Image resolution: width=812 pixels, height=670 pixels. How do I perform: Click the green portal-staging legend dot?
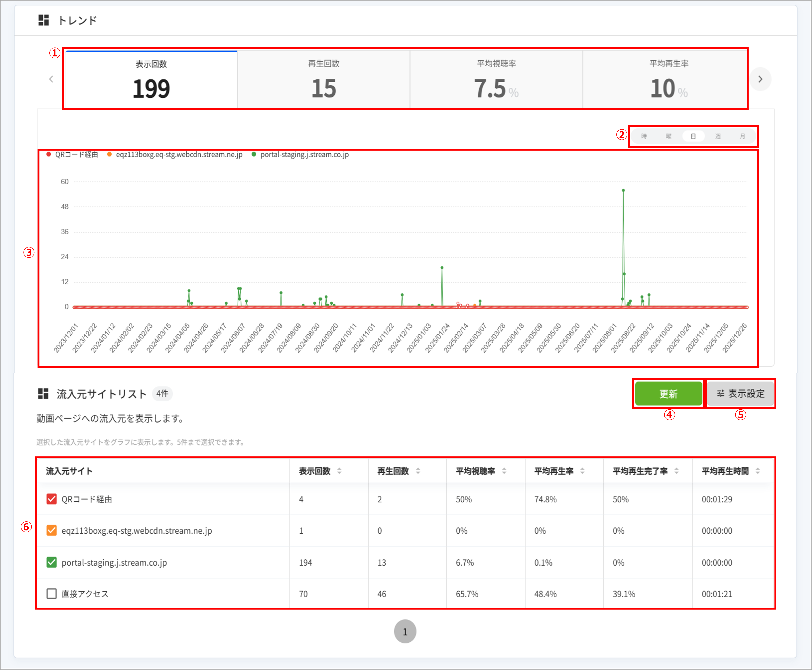tap(254, 154)
